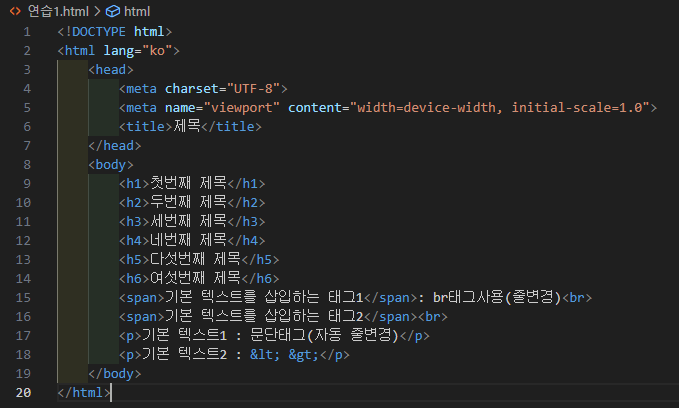This screenshot has height=408, width=679.
Task: Click the breadcrumb chevron separator
Action: click(x=97, y=11)
